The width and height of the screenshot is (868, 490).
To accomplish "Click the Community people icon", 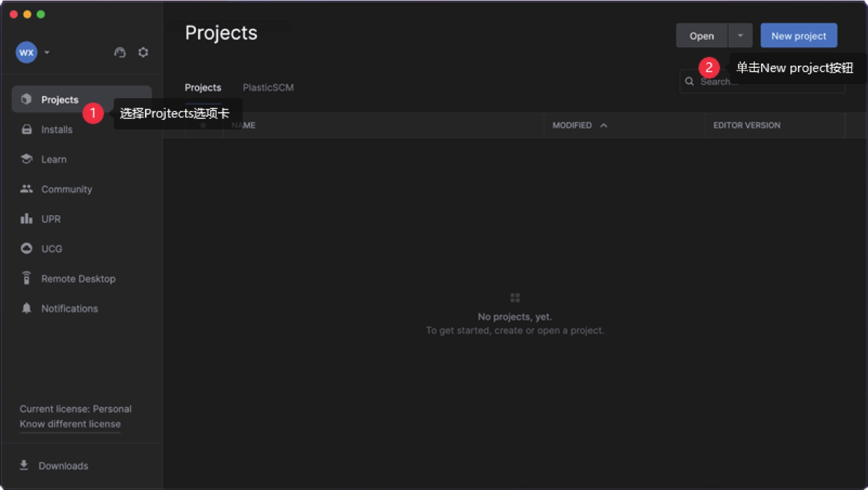I will click(27, 189).
